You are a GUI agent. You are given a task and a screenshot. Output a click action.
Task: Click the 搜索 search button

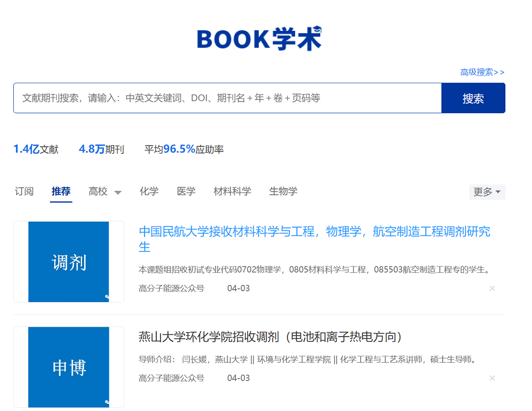(x=473, y=98)
